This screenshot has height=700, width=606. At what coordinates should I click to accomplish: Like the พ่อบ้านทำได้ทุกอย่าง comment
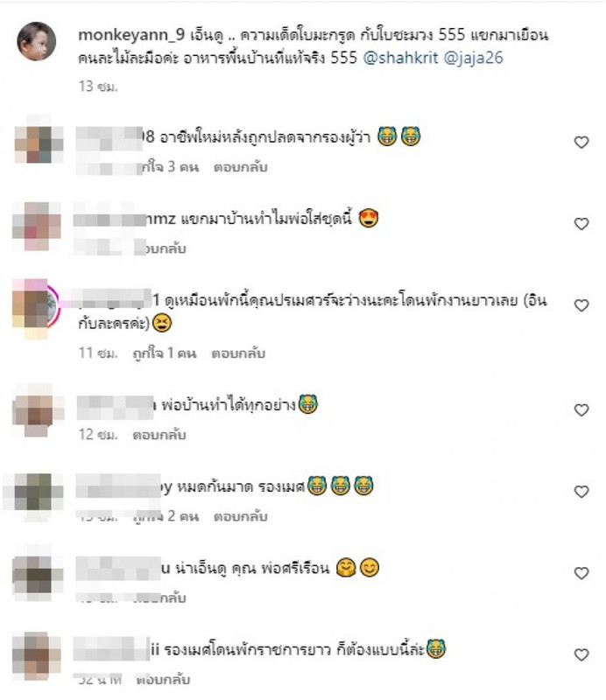(x=581, y=409)
